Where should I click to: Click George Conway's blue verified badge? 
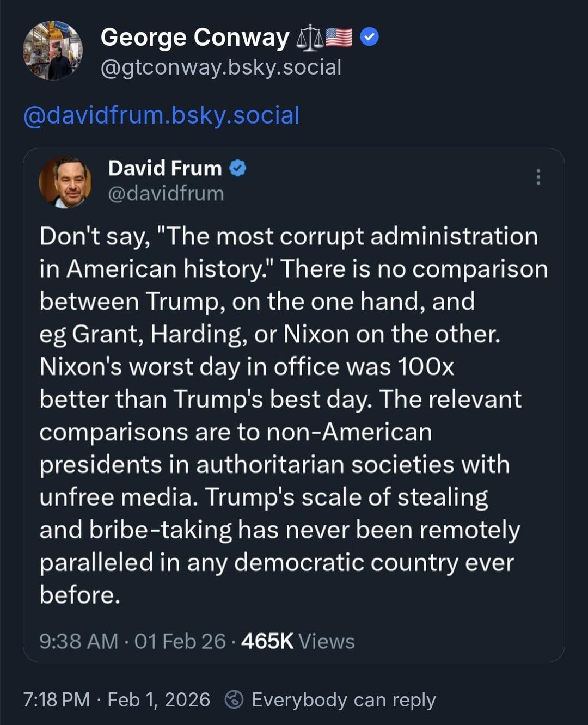(370, 38)
